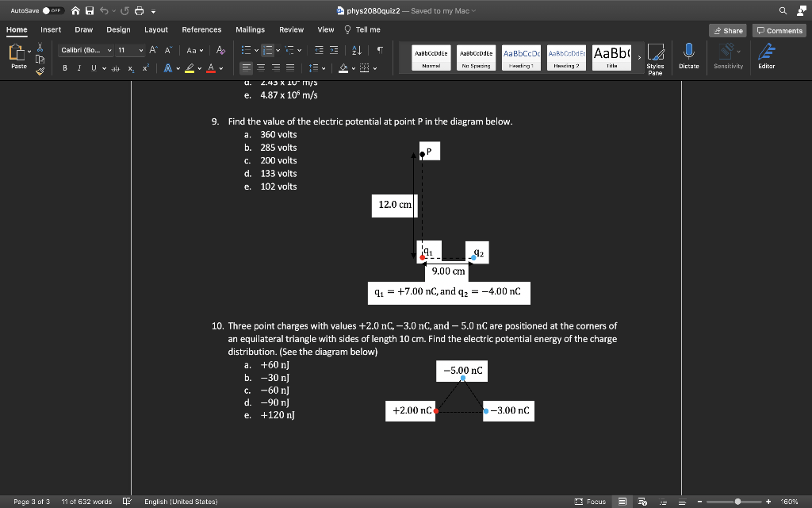Click the Sort icon
Screen dimensions: 812x508
[x=357, y=50]
